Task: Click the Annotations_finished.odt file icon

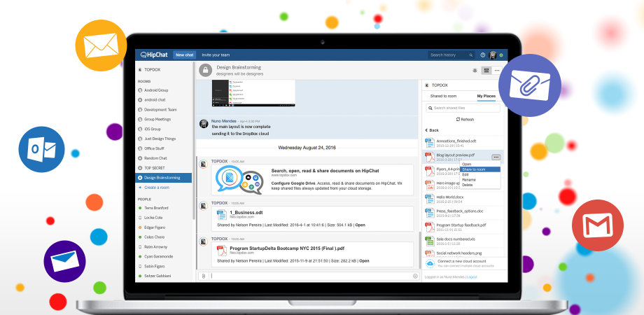Action: coord(430,143)
